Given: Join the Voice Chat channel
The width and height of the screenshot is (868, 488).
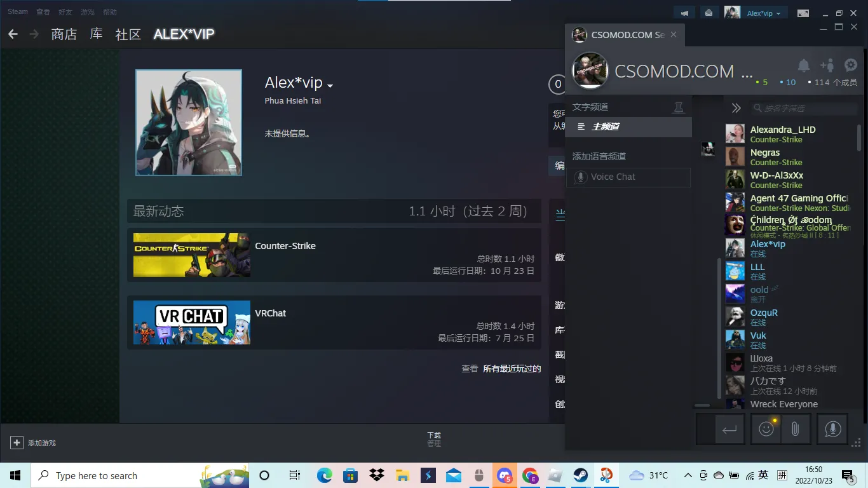Looking at the screenshot, I should (x=628, y=177).
